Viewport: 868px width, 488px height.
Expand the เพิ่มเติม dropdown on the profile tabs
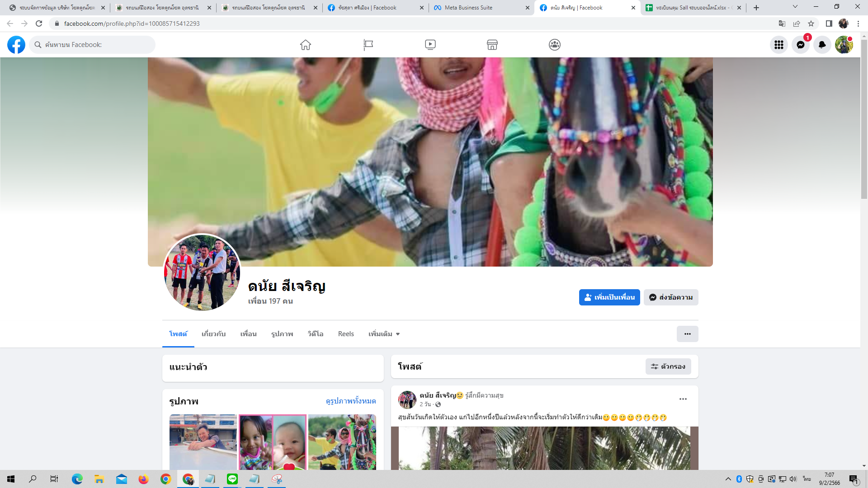point(384,334)
